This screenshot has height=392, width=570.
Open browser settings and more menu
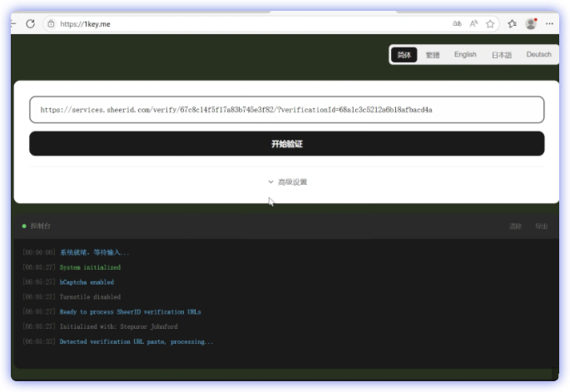549,24
